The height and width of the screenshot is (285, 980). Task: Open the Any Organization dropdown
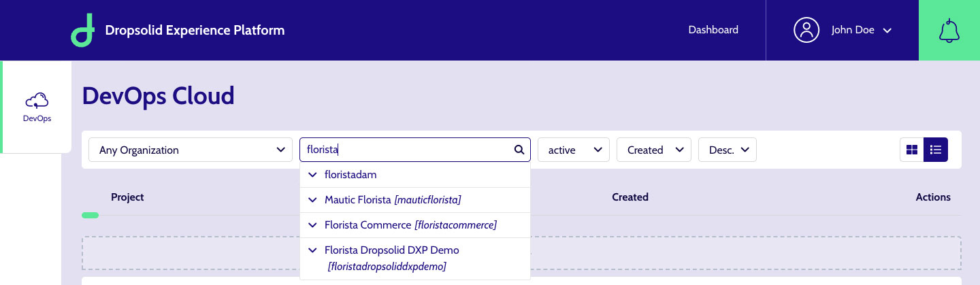pos(190,150)
